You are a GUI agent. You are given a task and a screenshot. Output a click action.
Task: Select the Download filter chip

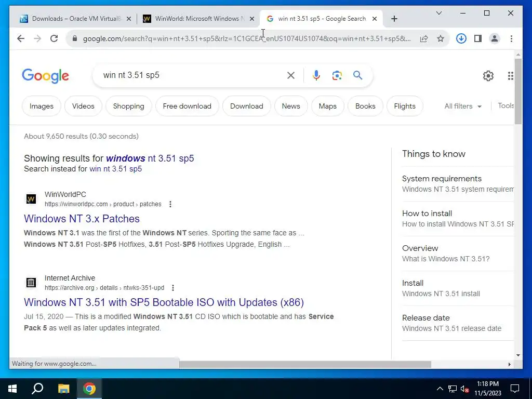247,106
